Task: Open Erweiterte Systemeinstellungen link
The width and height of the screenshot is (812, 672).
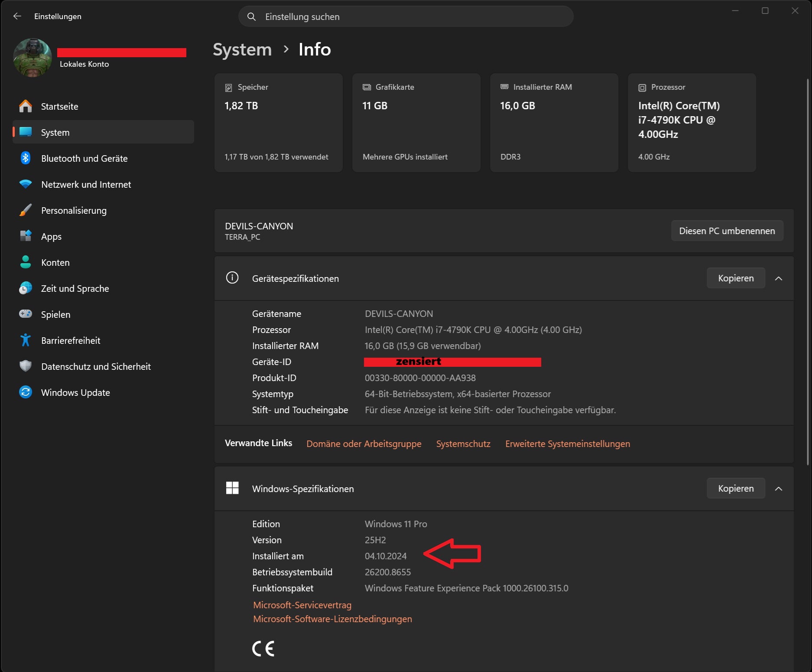Action: point(568,444)
